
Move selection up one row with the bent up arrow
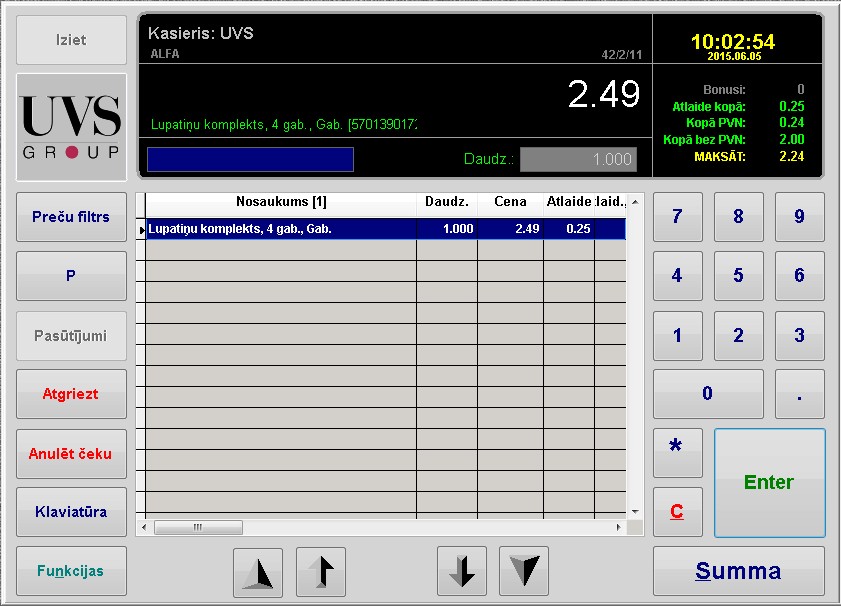pos(321,572)
